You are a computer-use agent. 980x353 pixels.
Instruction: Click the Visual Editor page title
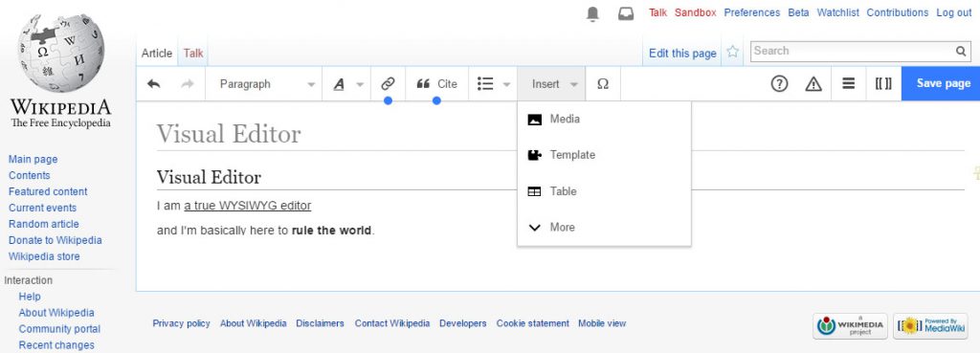229,134
